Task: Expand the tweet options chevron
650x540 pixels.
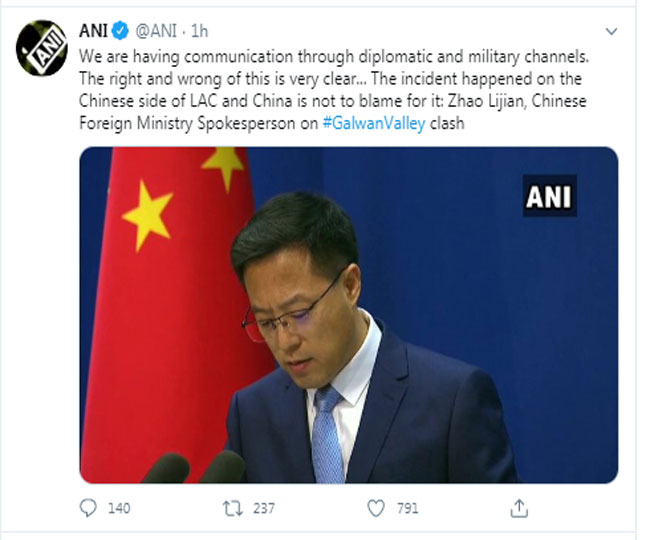Action: [x=611, y=31]
